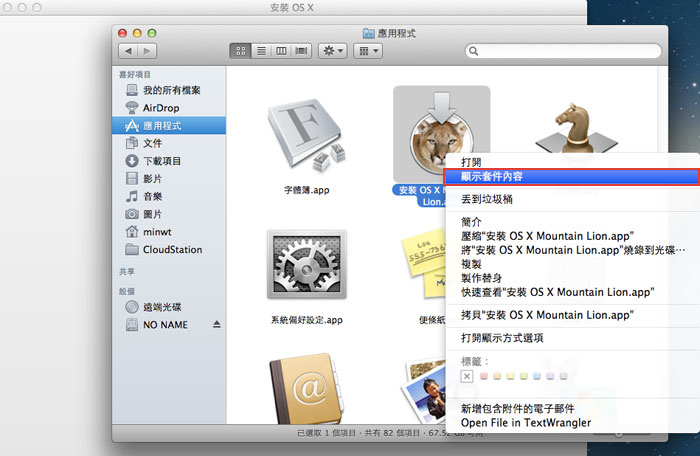
Task: Click the 系統偏好設定.app file name
Action: [307, 320]
